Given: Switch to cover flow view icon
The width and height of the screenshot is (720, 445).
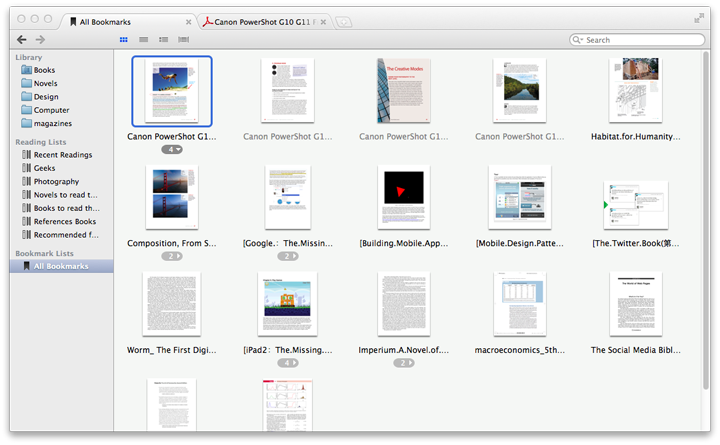Looking at the screenshot, I should 183,39.
